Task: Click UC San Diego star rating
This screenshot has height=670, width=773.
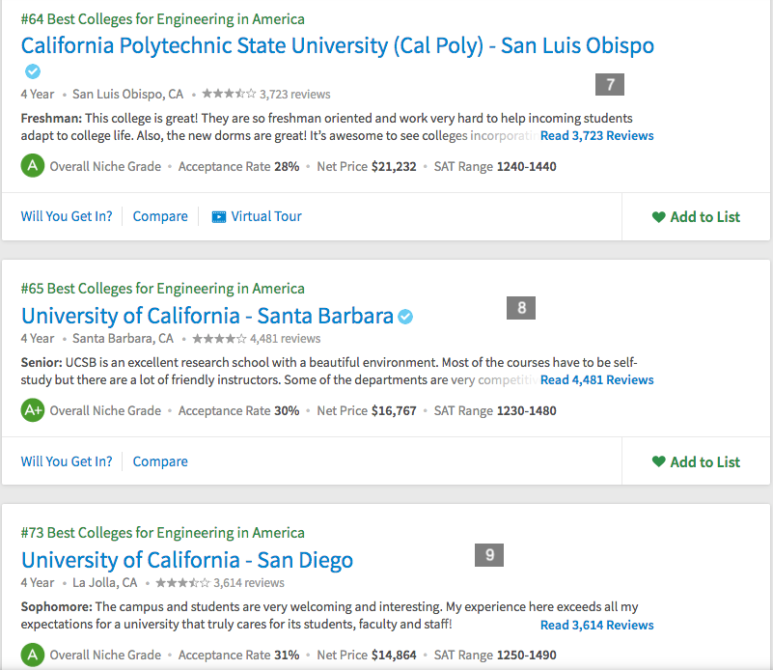Action: [182, 583]
